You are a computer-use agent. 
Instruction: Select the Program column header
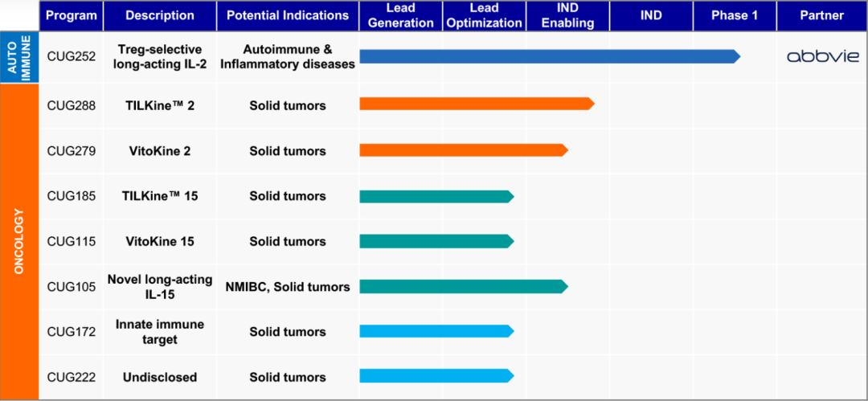point(72,15)
